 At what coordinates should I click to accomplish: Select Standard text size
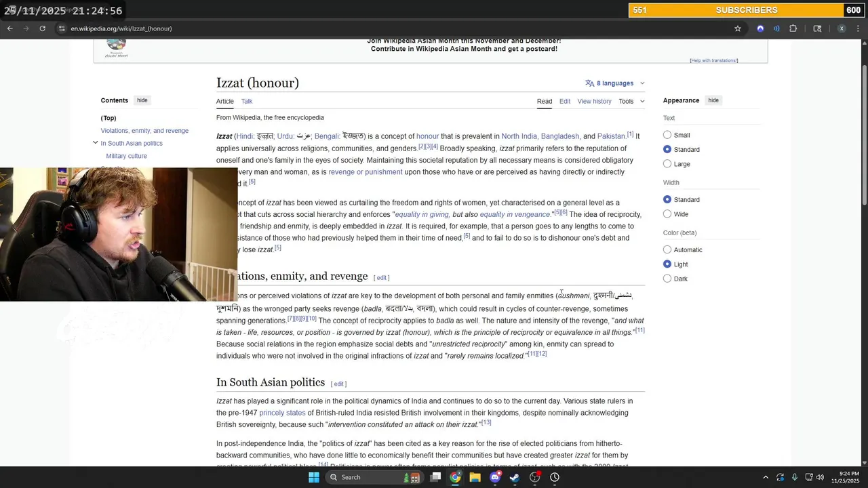pos(667,149)
